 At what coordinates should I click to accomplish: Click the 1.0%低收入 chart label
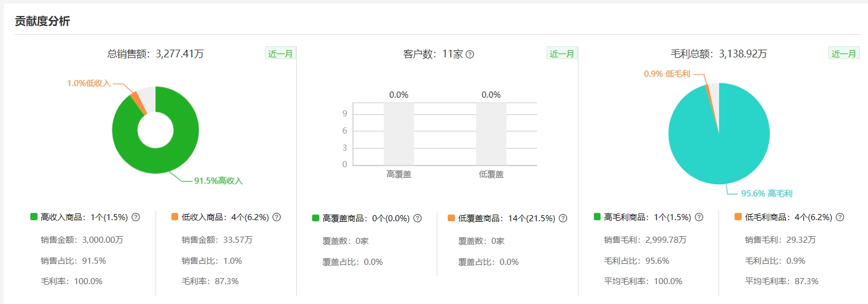[89, 83]
